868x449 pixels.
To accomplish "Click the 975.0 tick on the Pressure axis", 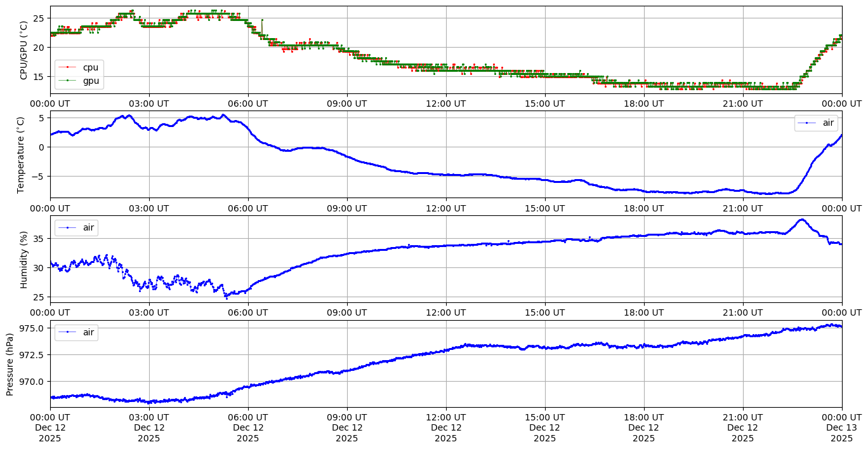I will tap(32, 328).
